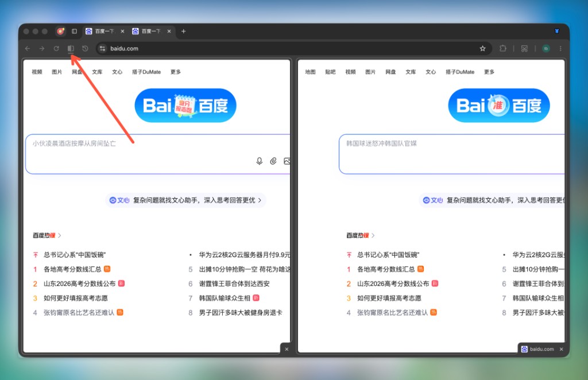
Task: Click the browser back arrow
Action: 28,48
